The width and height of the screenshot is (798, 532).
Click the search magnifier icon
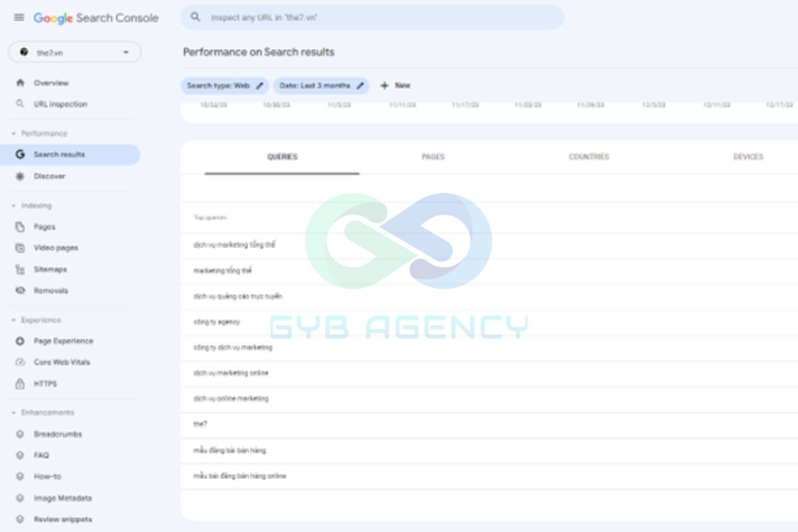[x=196, y=18]
